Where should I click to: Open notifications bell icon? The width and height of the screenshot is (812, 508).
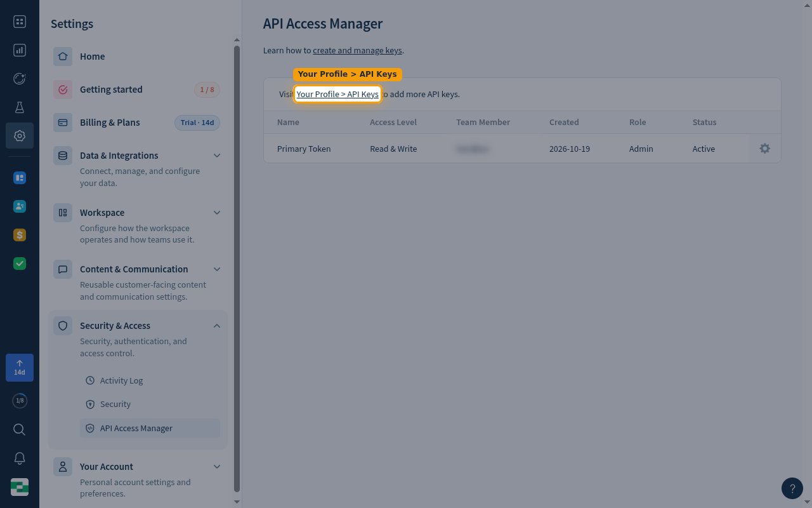pos(20,458)
